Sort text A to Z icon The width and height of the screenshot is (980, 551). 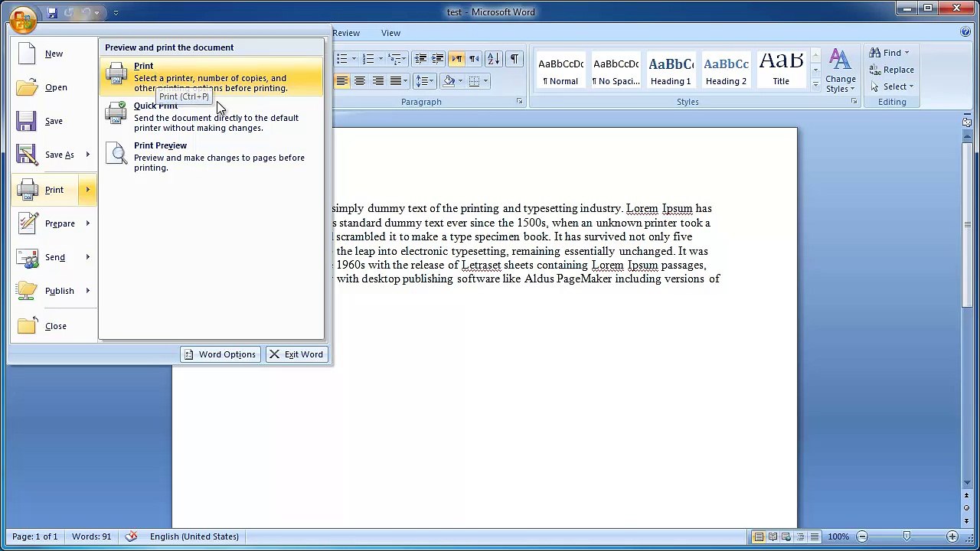tap(494, 59)
